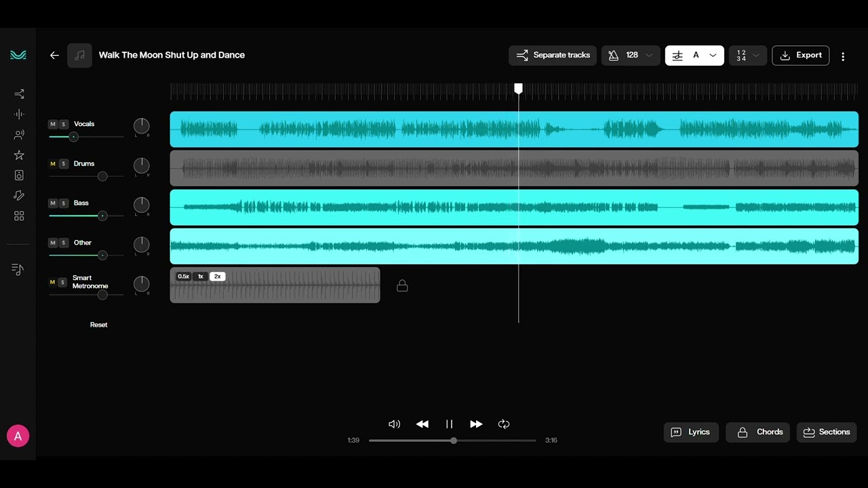The image size is (868, 488).
Task: Export the song
Action: click(801, 56)
